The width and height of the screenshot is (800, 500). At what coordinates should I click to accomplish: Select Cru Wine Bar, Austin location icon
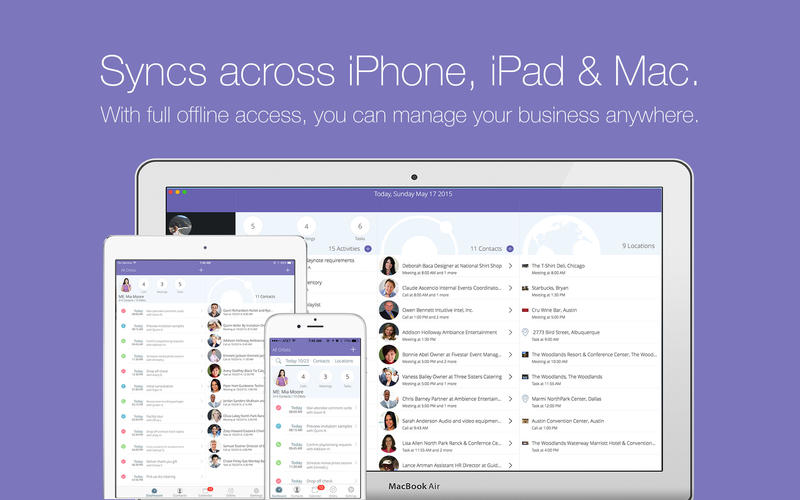tap(525, 310)
